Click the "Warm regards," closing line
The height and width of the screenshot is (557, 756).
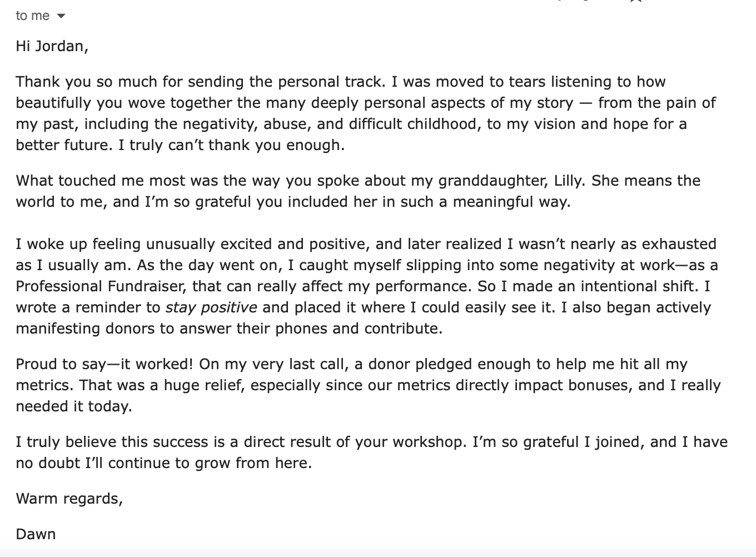coord(69,499)
